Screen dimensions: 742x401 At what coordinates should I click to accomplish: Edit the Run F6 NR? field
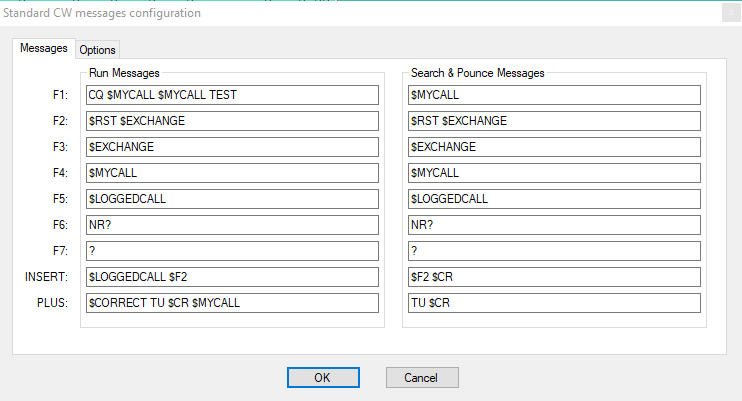point(233,225)
